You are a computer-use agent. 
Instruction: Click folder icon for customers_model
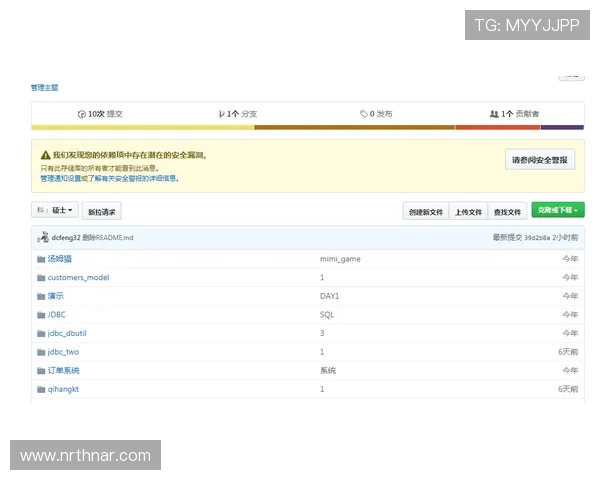pyautogui.click(x=41, y=278)
